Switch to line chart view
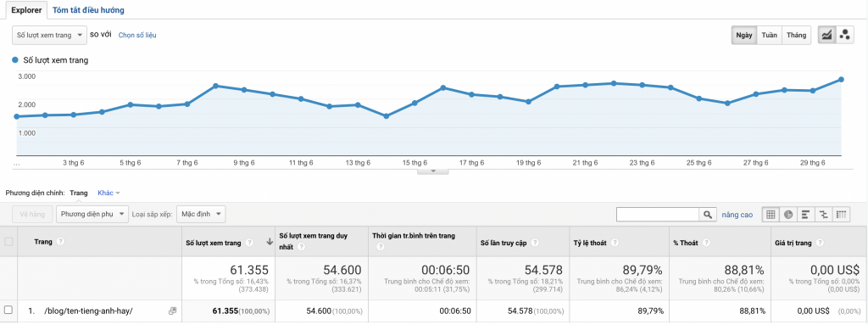The height and width of the screenshot is (325, 868). (826, 35)
